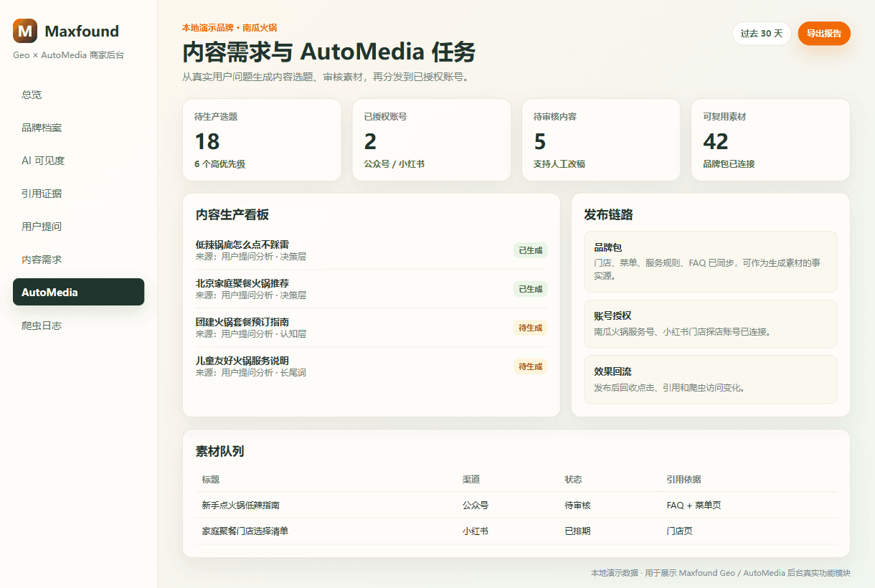
Task: Click 待生成 badge for 团建火锅 row
Action: click(x=530, y=328)
